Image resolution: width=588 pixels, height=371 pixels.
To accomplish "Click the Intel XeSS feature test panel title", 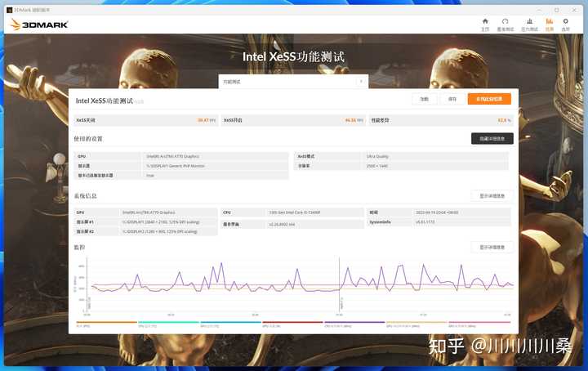I will [x=105, y=101].
